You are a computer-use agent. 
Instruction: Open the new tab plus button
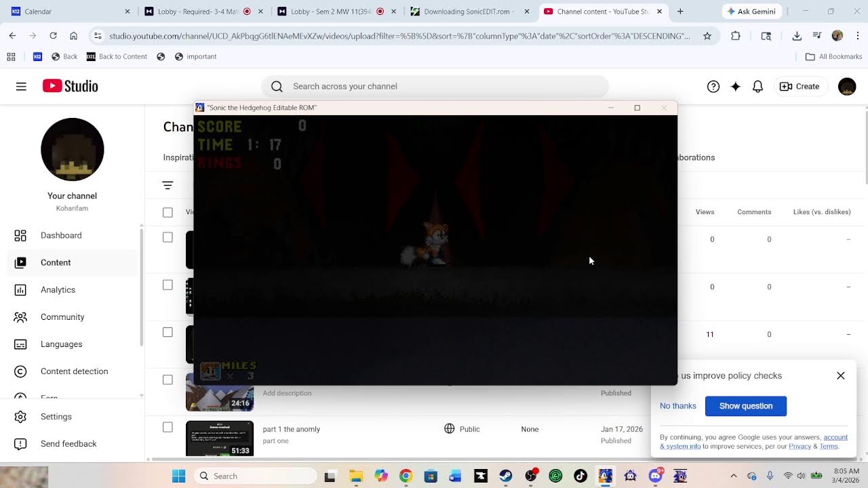point(680,12)
